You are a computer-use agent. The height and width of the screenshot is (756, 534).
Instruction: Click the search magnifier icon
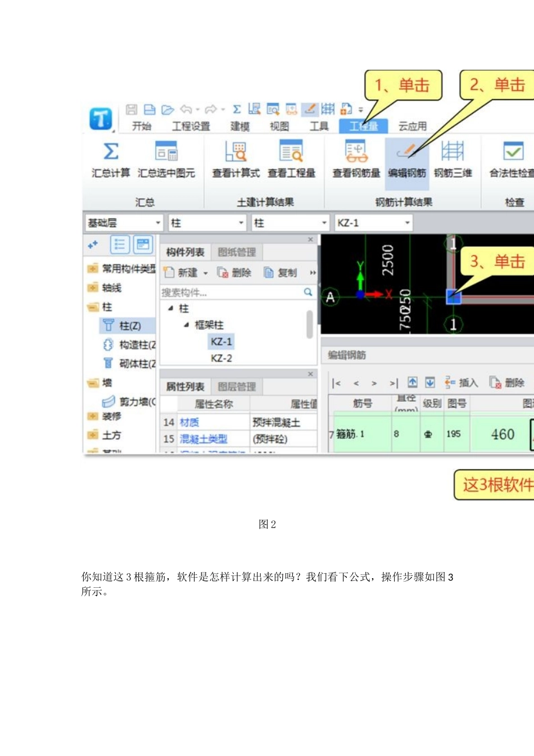pyautogui.click(x=308, y=292)
